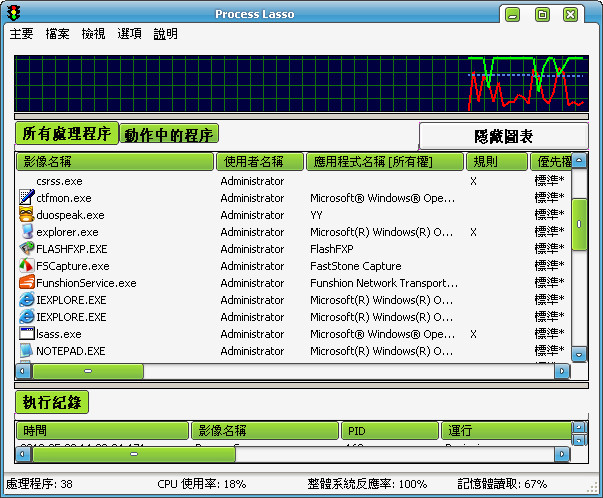
Task: Open the 選項 menu
Action: click(x=130, y=34)
